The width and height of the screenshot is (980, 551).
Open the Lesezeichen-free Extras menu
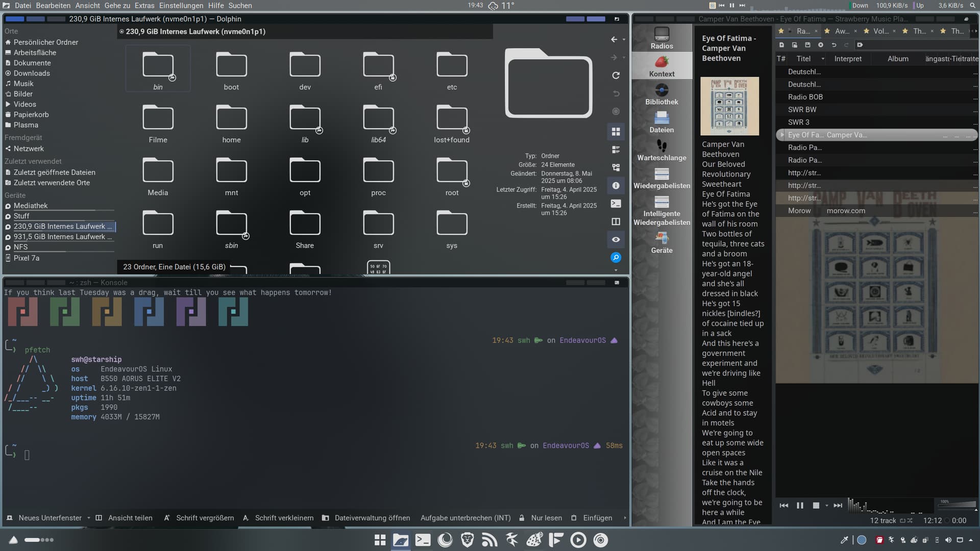point(144,6)
